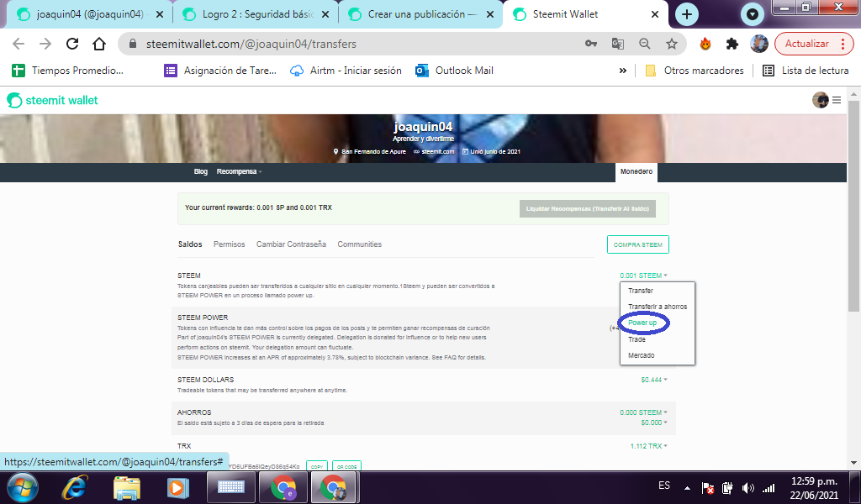
Task: Open Asignación de Tare... bookmark
Action: 220,71
